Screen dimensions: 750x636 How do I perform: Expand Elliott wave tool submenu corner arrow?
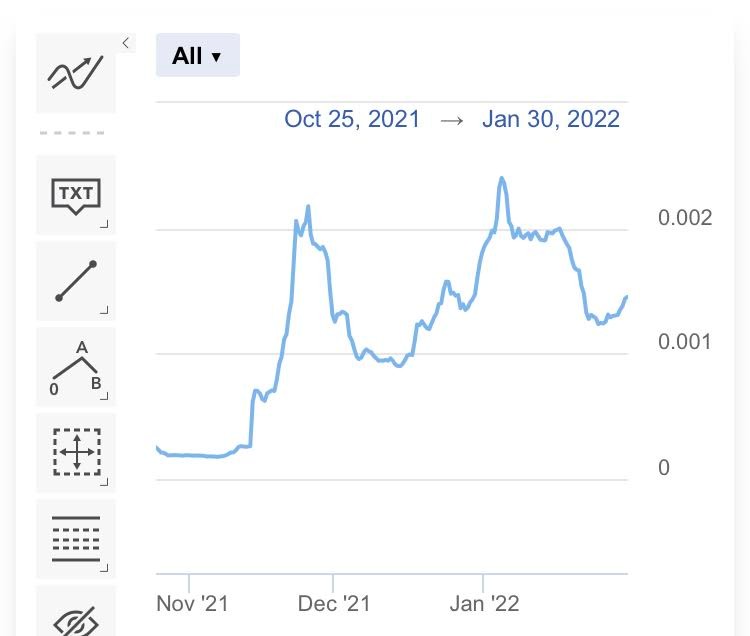coord(104,396)
